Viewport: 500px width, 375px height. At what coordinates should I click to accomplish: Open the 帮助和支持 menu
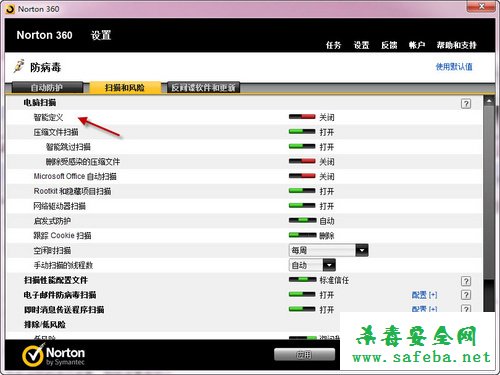click(456, 45)
